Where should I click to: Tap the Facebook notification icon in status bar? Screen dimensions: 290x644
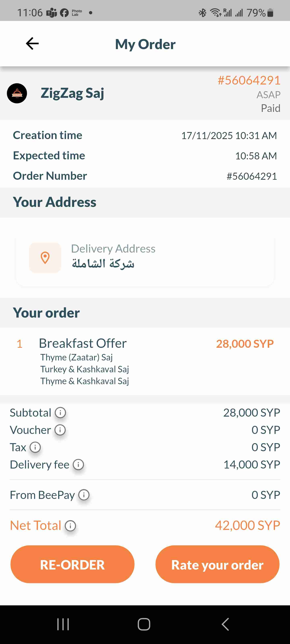pyautogui.click(x=64, y=13)
